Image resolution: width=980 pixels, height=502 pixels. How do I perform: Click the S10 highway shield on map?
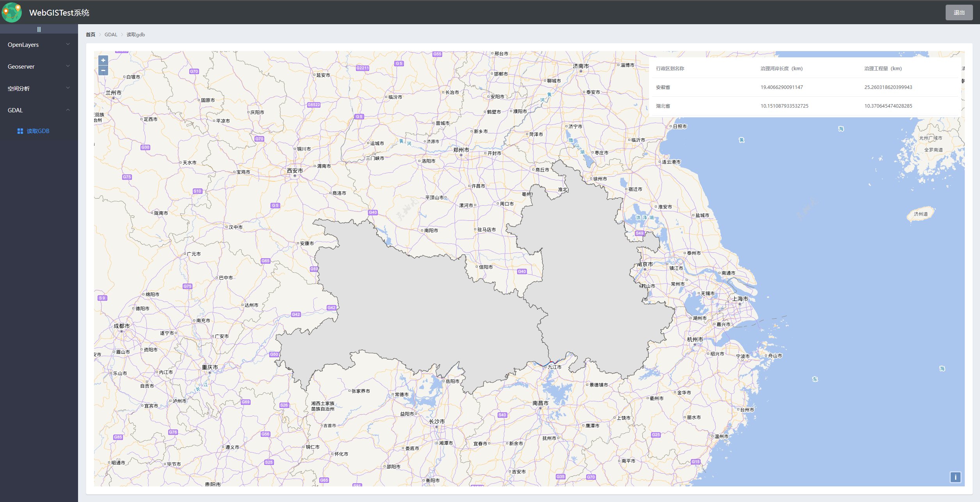(x=197, y=191)
